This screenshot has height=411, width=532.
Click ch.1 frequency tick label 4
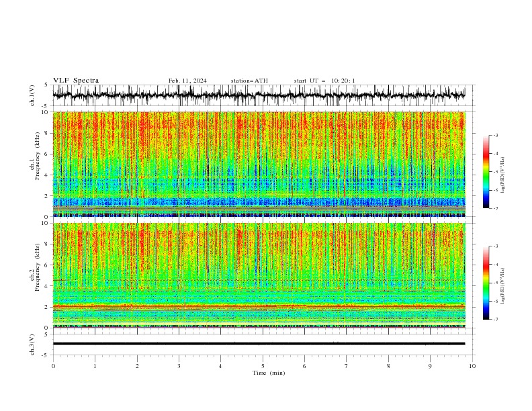click(x=46, y=175)
